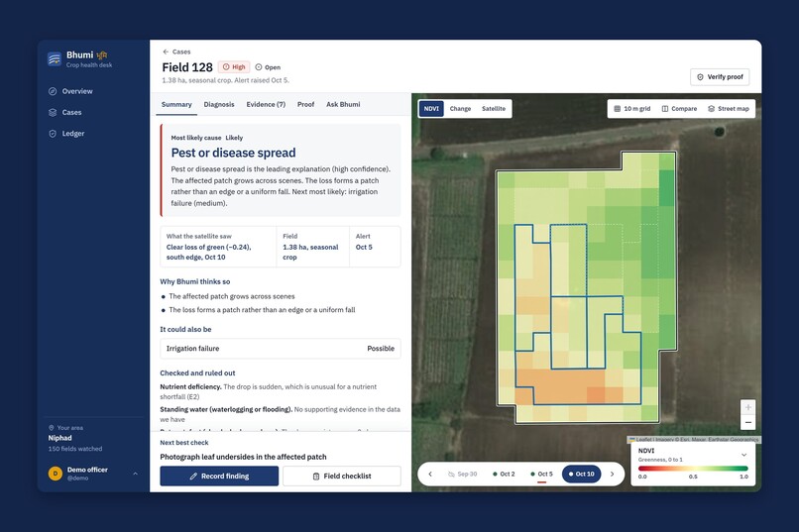Zoom out on the map

748,423
